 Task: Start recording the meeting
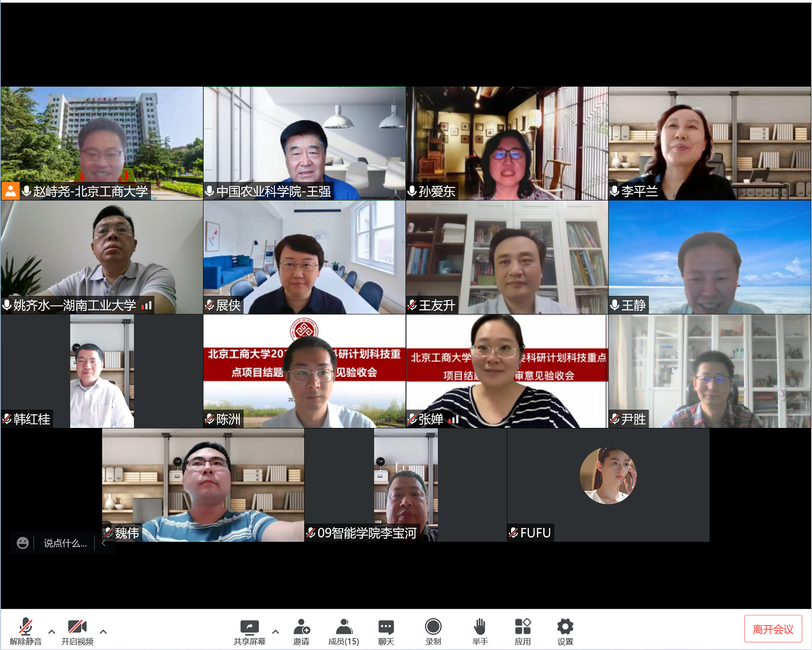point(433,627)
